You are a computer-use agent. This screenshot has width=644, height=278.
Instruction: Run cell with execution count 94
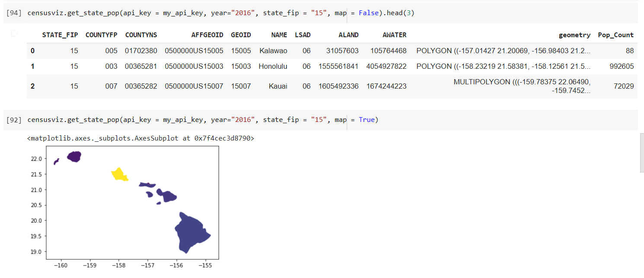(x=13, y=13)
